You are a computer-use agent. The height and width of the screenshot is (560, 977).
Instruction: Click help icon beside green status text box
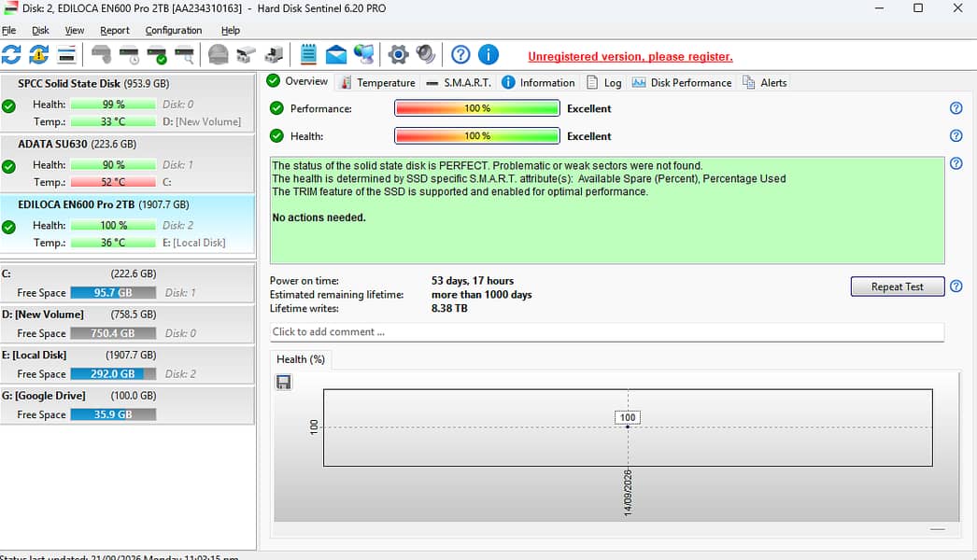956,164
